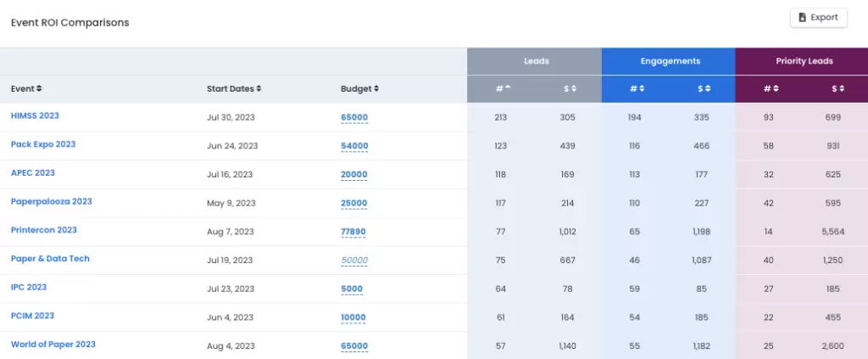Edit the 77890 budget for Printercon

point(353,233)
